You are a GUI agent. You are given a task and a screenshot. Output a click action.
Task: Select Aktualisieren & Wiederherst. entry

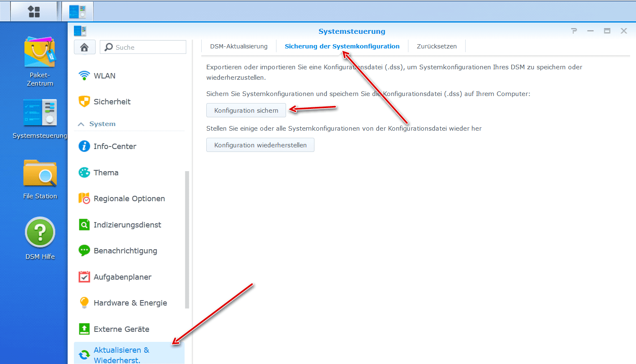129,354
